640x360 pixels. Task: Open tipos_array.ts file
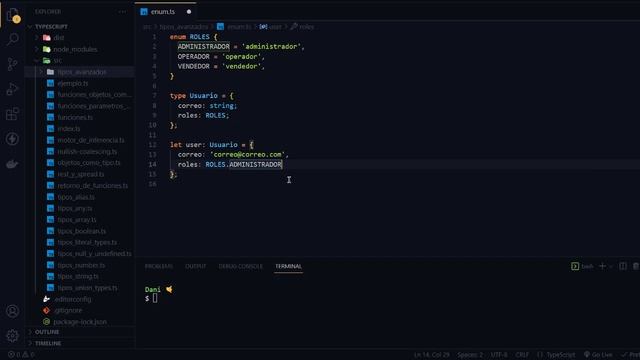tap(77, 220)
